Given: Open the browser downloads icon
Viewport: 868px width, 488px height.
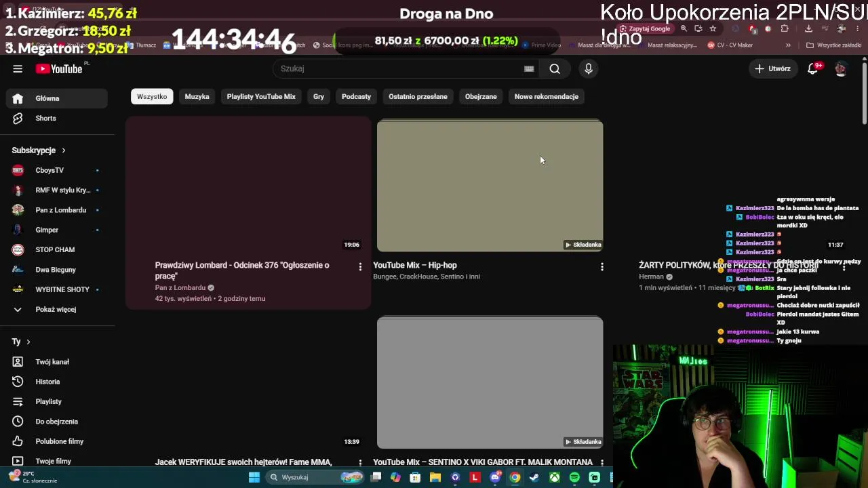Looking at the screenshot, I should click(x=808, y=28).
